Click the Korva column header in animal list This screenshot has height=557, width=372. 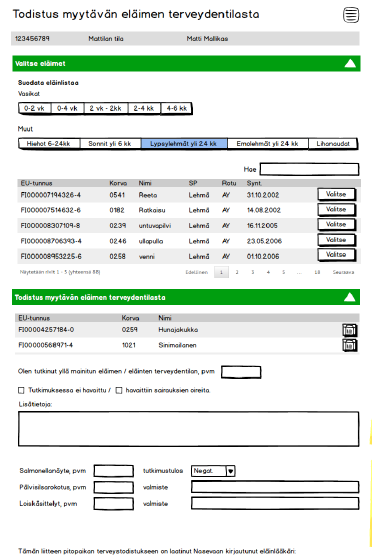coord(118,183)
